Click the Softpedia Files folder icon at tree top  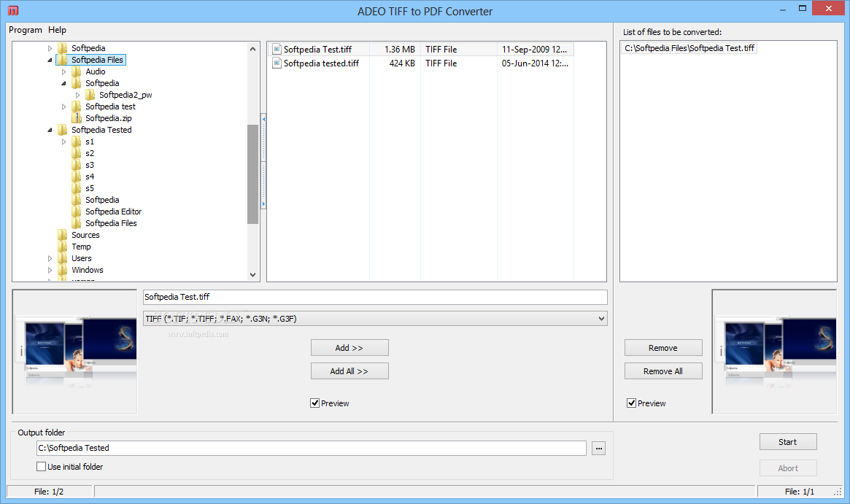[x=62, y=60]
